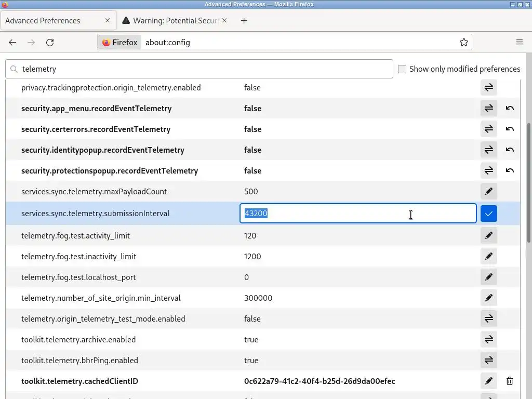Click the cachedClientID value 0c622a79-41c2-40f4-b25d-26d9da00efec
The width and height of the screenshot is (532, 399).
coord(320,381)
